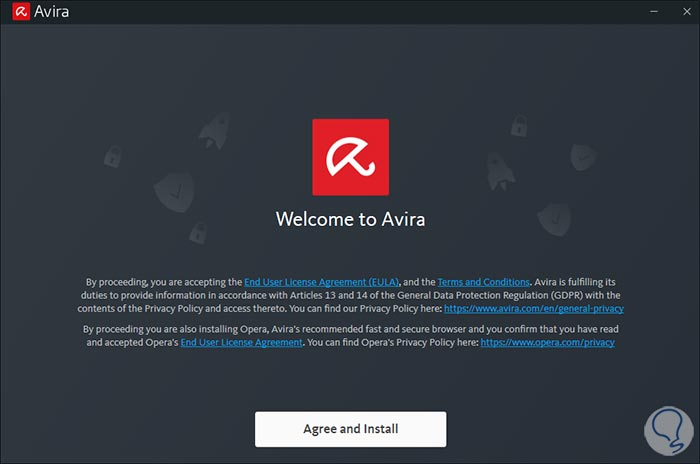
Task: Click the Agree and Install button
Action: click(350, 429)
